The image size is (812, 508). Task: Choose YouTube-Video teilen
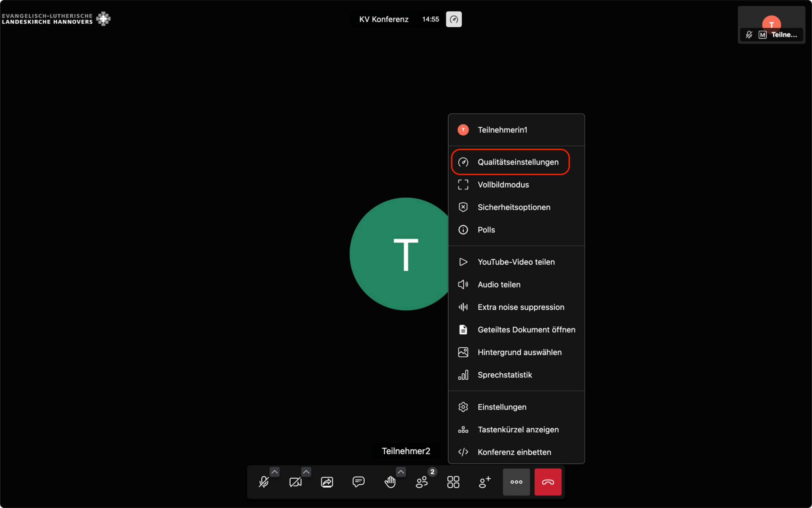point(516,262)
